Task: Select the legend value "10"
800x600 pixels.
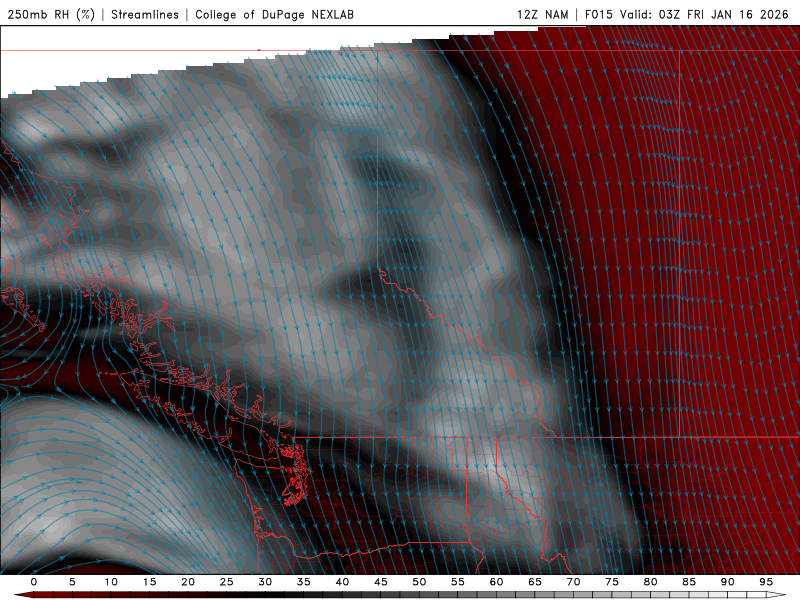Action: tap(111, 582)
